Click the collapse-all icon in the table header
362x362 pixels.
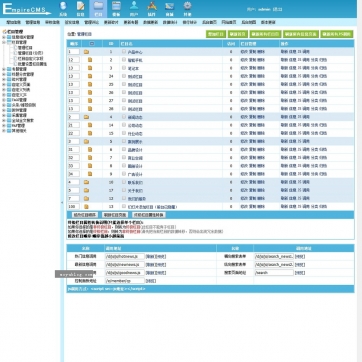click(92, 44)
